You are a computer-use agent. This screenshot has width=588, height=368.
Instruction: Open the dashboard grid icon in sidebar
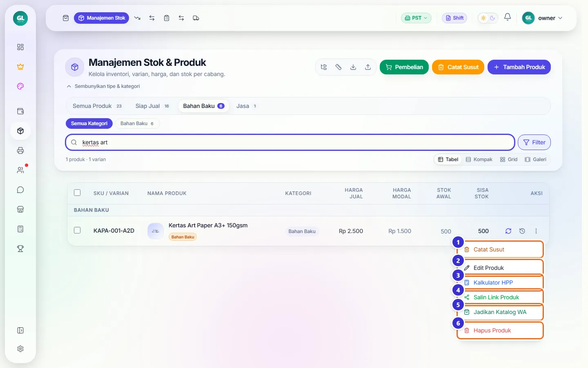click(x=20, y=47)
